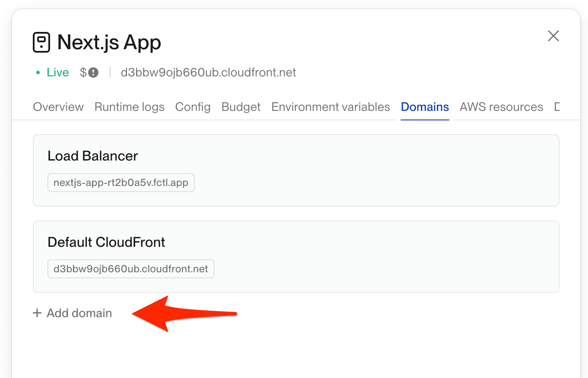588x378 pixels.
Task: Click the Add domain link
Action: point(73,313)
